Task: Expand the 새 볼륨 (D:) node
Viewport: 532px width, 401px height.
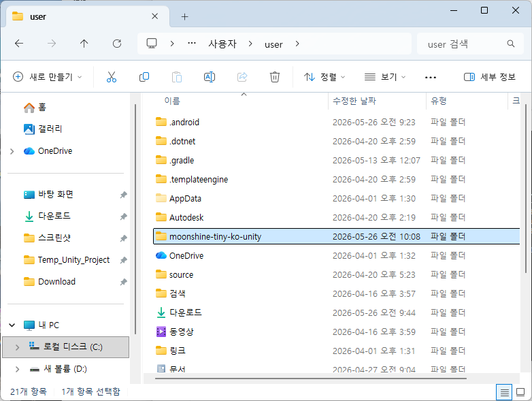Action: tap(17, 369)
